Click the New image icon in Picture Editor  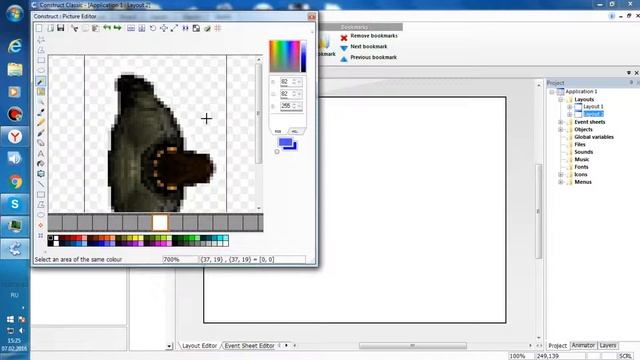[39, 28]
